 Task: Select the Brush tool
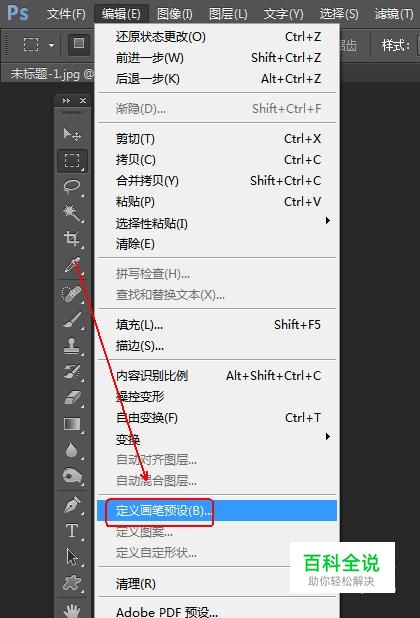click(72, 320)
